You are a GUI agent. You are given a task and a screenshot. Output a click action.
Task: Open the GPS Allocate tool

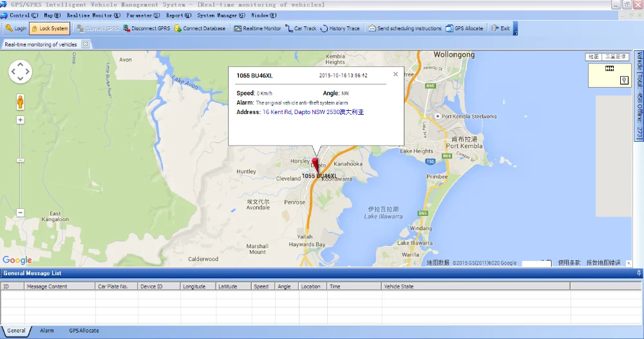[x=464, y=28]
